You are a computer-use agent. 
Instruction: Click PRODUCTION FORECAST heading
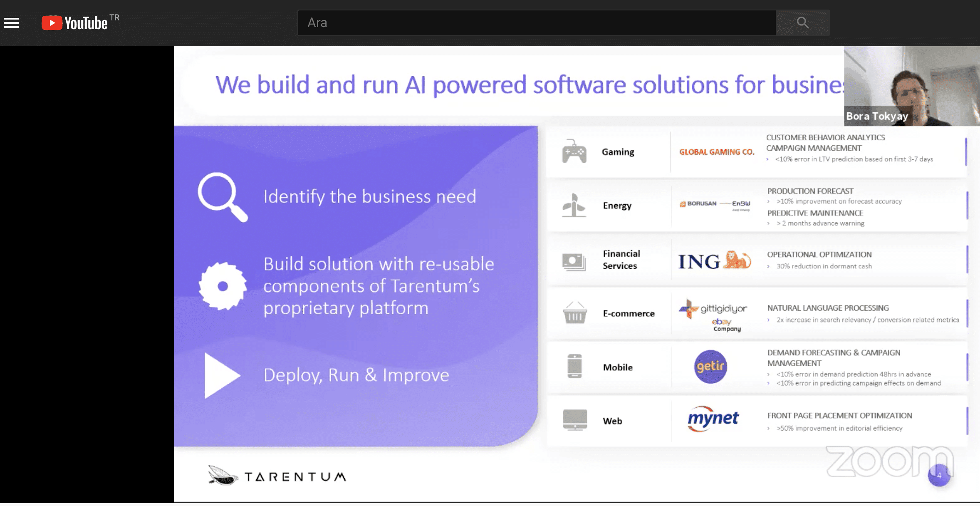click(x=810, y=191)
